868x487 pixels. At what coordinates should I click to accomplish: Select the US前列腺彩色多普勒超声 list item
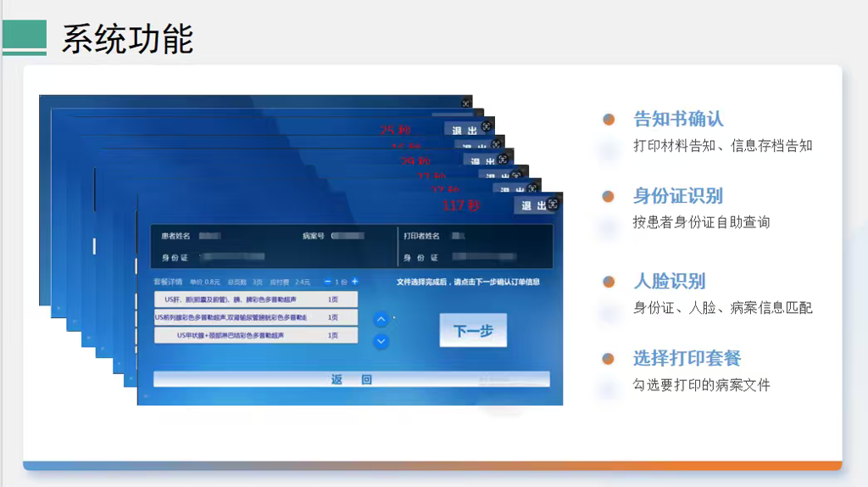[255, 317]
